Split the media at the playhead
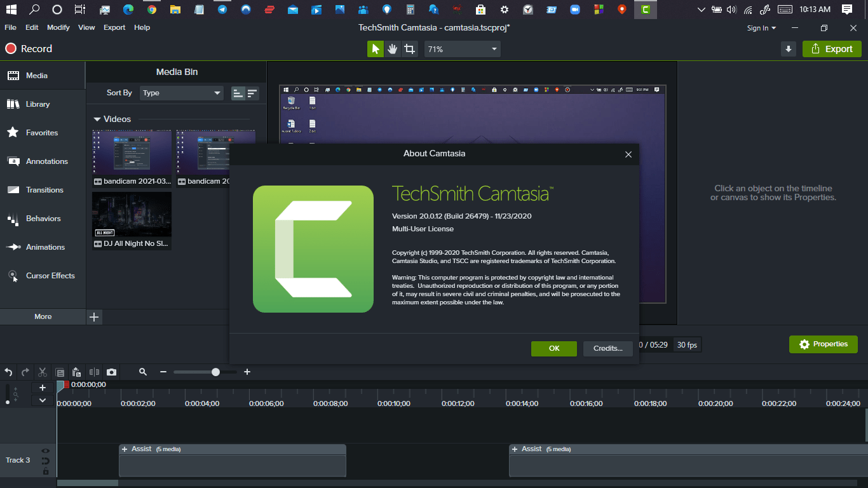868x488 pixels. tap(94, 372)
